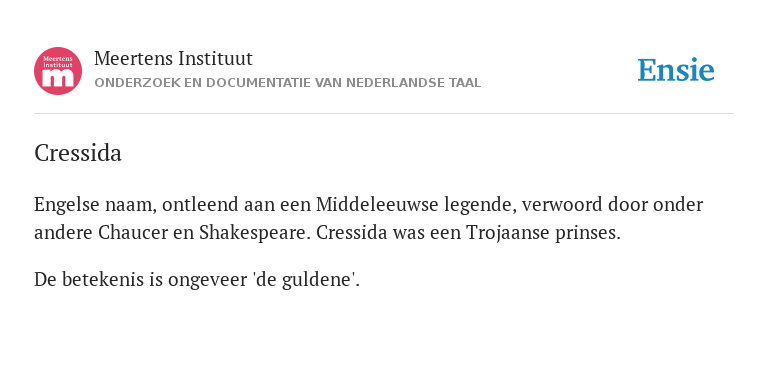Click the Cressida heading
This screenshot has height=384, width=768.
tap(78, 153)
